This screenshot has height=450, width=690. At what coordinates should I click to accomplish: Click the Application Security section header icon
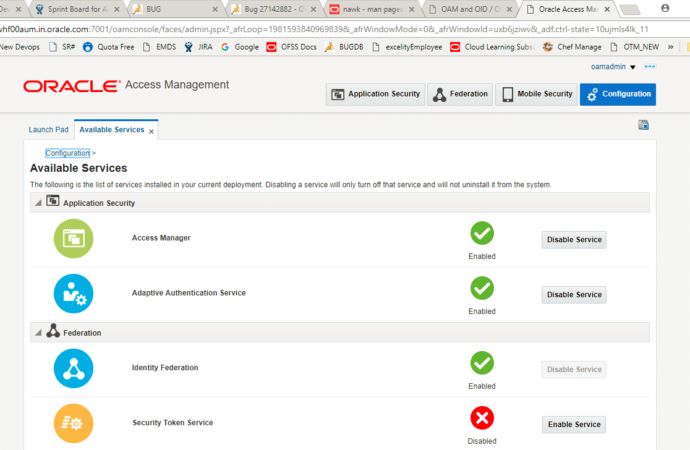[x=53, y=201]
